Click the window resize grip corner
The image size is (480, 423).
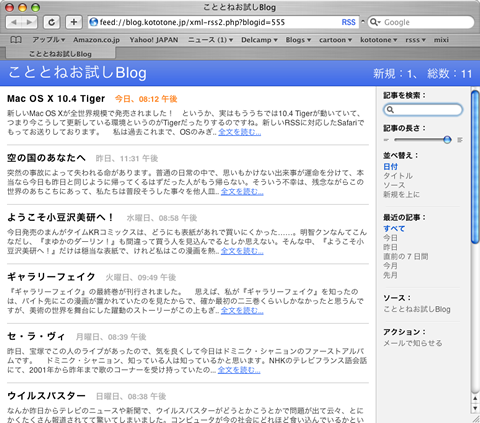[476, 419]
